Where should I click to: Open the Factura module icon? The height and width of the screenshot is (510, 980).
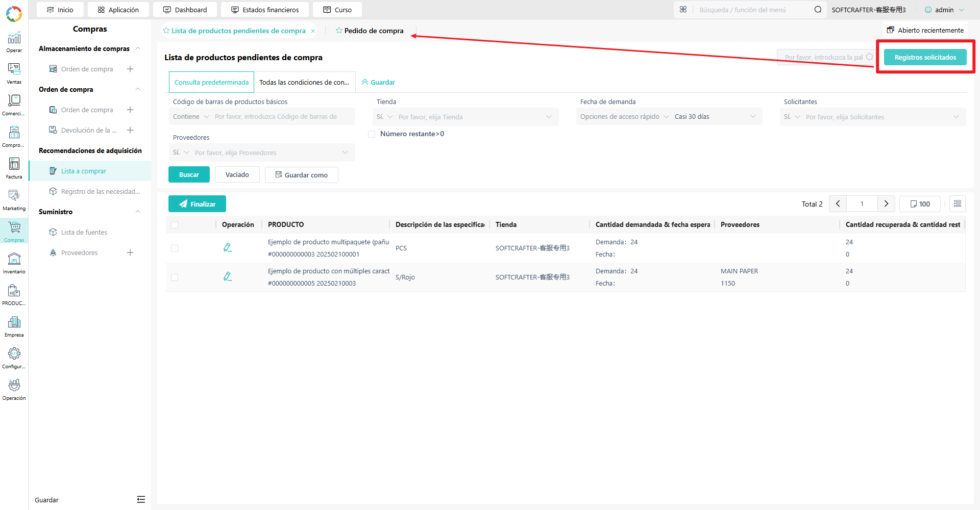(14, 168)
